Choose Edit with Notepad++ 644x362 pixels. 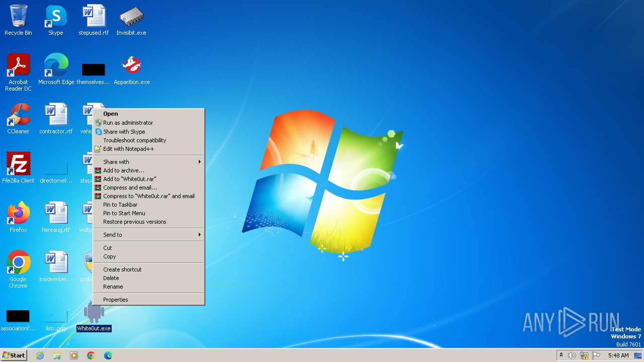[x=149, y=149]
